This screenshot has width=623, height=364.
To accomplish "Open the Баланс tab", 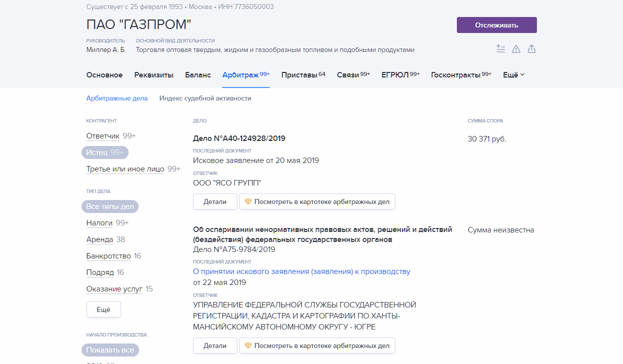I will (198, 75).
